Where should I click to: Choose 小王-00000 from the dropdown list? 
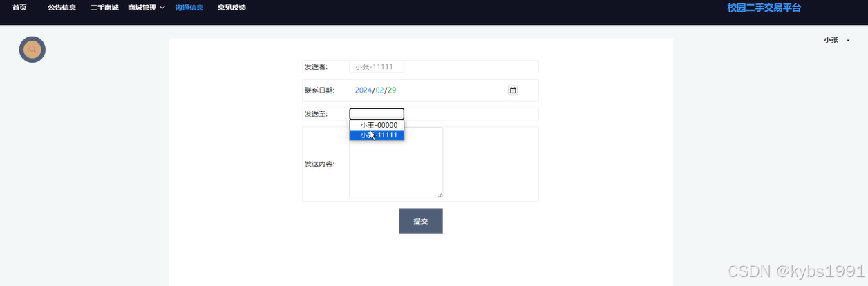[x=377, y=125]
